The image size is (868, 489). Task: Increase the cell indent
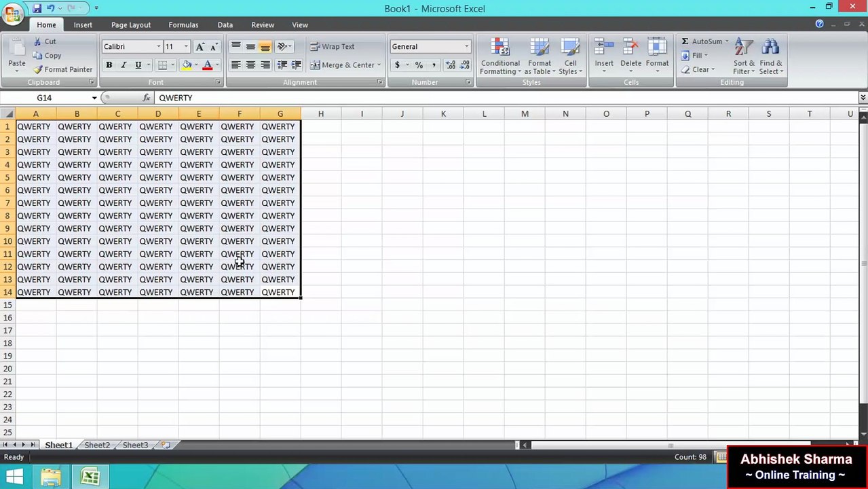pos(297,65)
